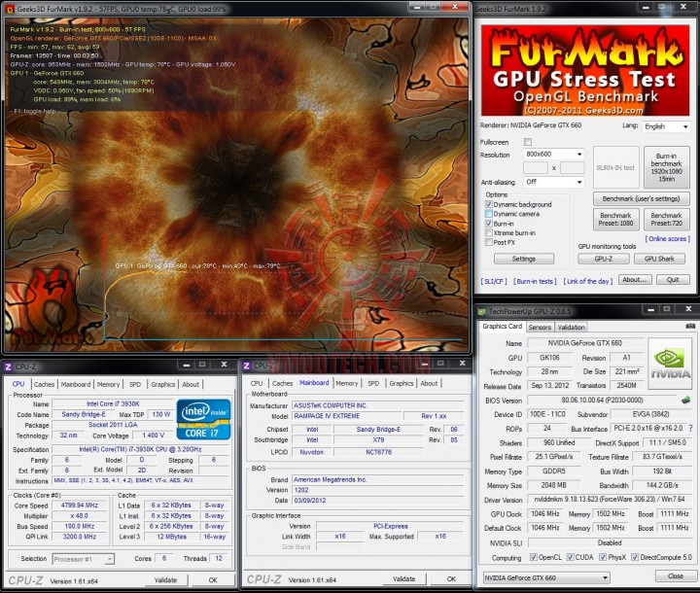This screenshot has height=593, width=700.
Task: Switch to Sensors tab in GPU-Z
Action: 540,327
